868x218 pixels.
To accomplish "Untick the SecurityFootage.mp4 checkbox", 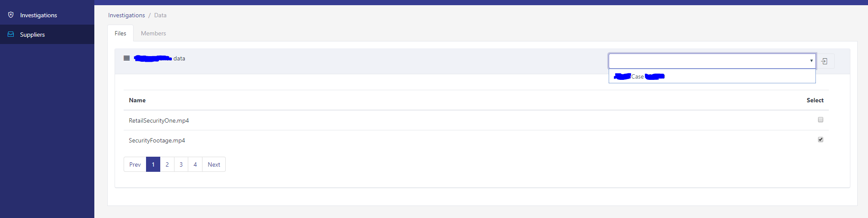I will pyautogui.click(x=821, y=139).
